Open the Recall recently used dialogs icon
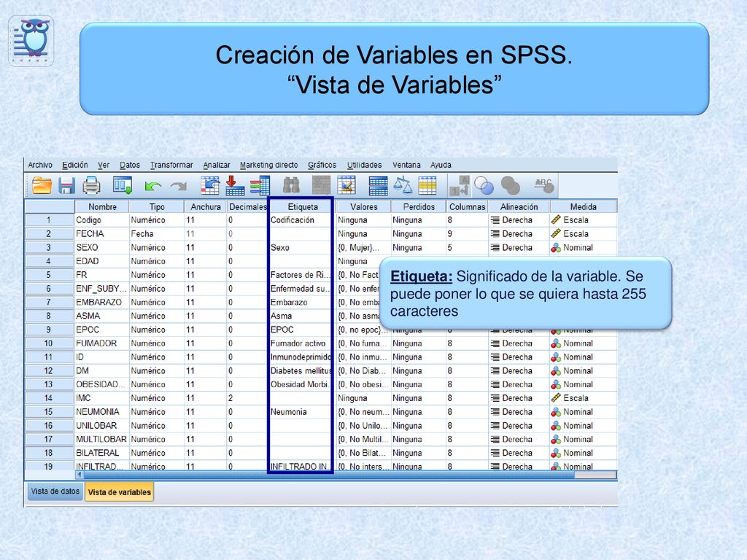Screen dimensions: 747x560 pos(123,186)
